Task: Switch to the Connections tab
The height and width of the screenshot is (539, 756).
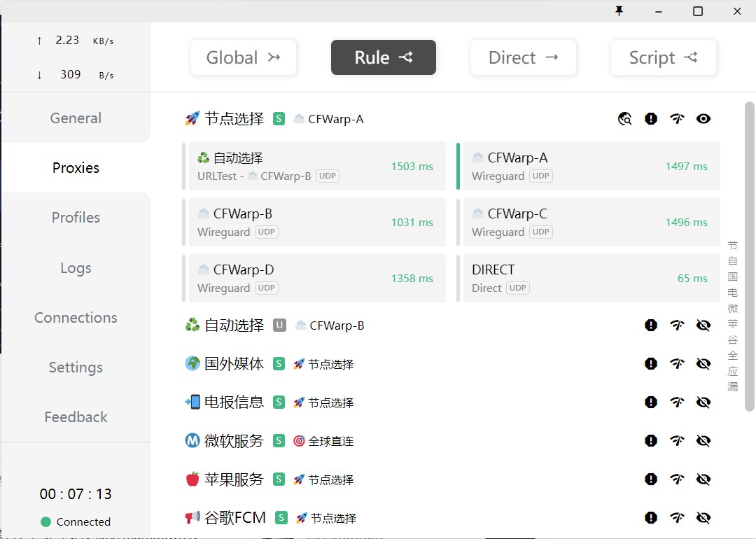Action: pyautogui.click(x=76, y=317)
